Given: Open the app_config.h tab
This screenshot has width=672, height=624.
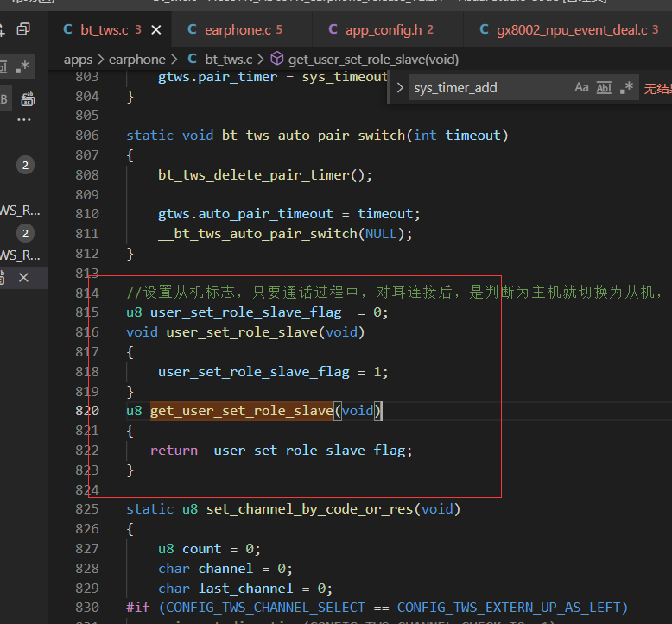Looking at the screenshot, I should pos(384,29).
